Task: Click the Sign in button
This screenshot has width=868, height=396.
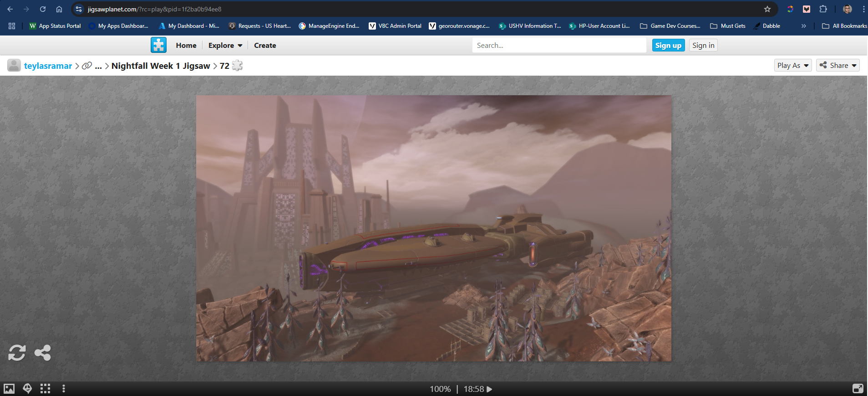Action: (x=703, y=45)
